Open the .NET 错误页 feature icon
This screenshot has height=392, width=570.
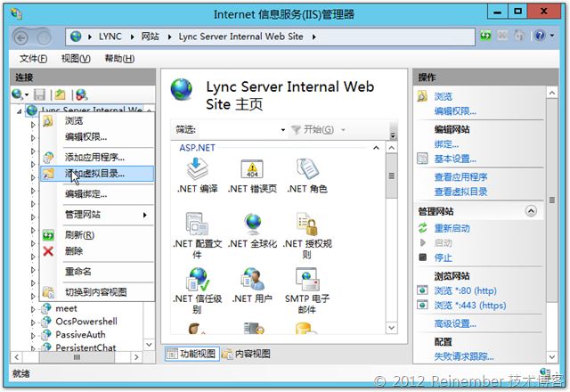(252, 169)
